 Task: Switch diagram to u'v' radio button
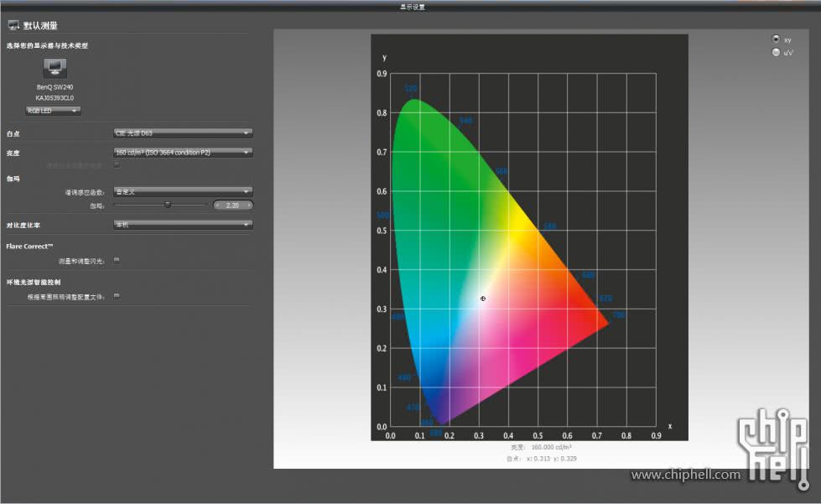tap(776, 53)
